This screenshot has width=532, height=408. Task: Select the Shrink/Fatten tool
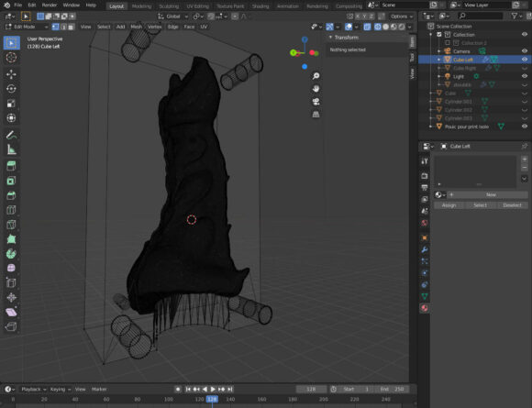click(12, 297)
